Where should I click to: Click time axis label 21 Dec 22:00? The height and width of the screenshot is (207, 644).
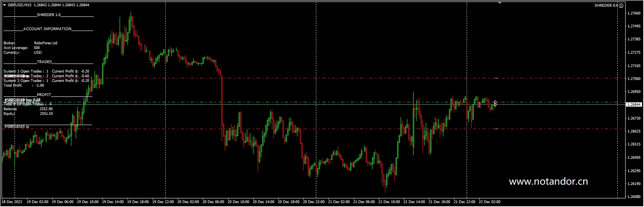(464, 202)
